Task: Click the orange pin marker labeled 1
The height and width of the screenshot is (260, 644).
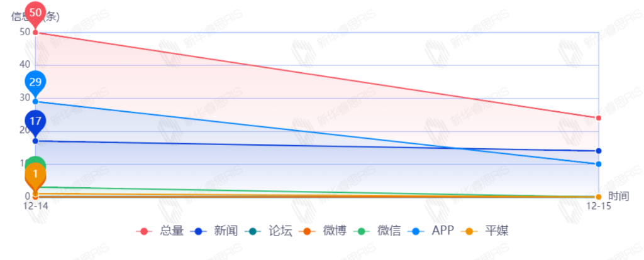Action: tap(35, 174)
